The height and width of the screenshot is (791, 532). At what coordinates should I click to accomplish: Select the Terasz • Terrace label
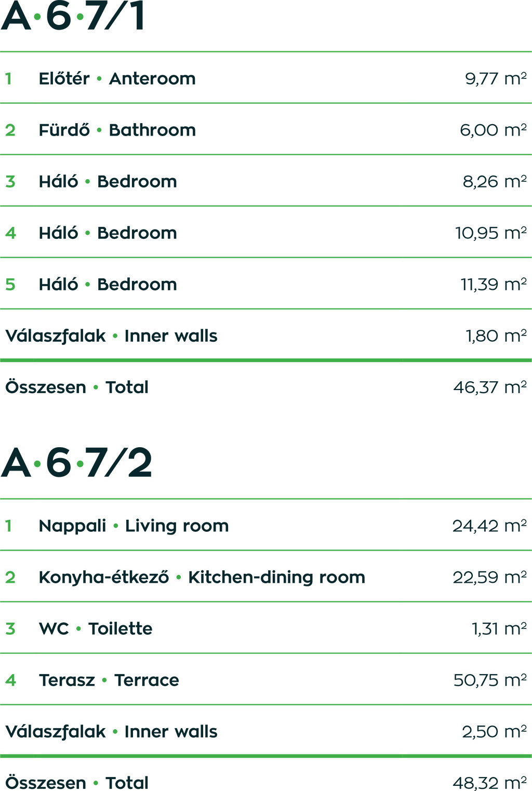point(109,680)
